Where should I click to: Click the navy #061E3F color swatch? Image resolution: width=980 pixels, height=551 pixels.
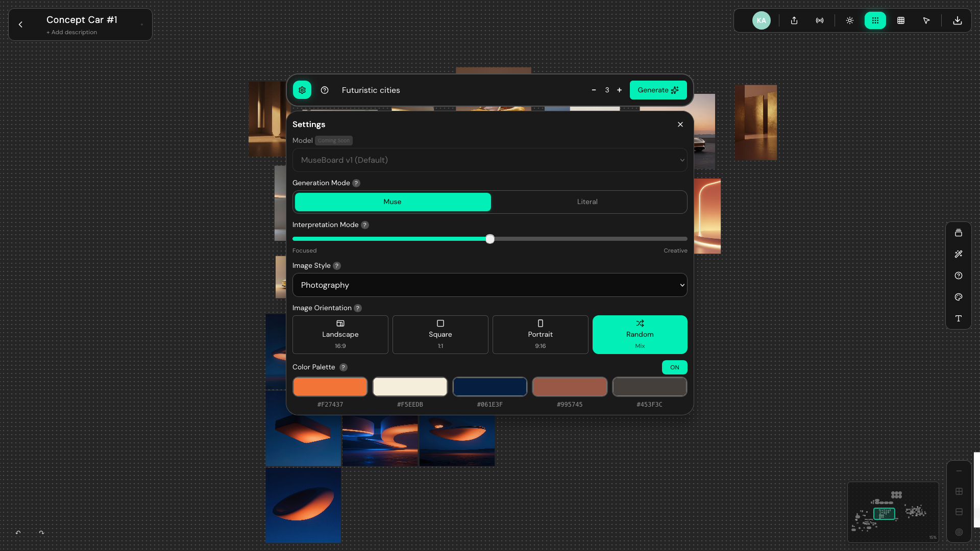tap(490, 387)
